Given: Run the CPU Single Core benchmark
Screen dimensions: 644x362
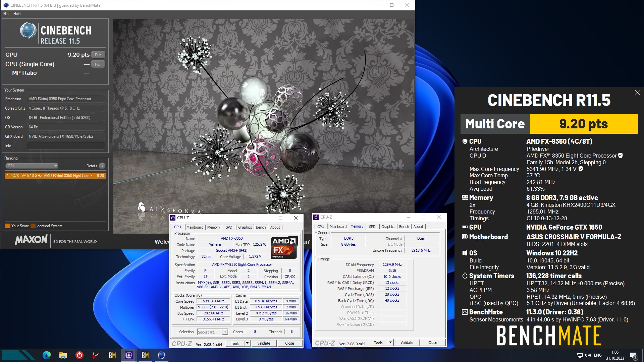Looking at the screenshot, I should [x=98, y=64].
